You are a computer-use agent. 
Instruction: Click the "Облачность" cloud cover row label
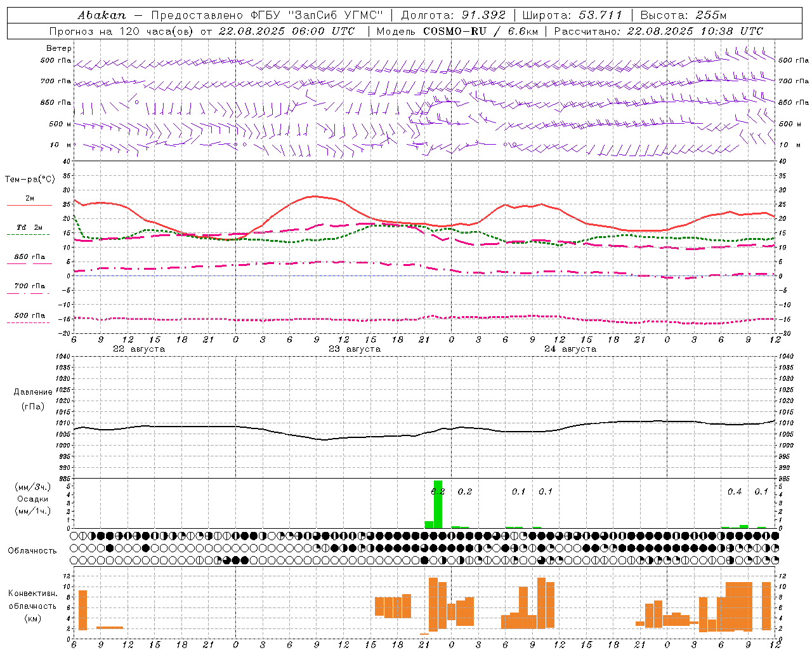point(32,551)
